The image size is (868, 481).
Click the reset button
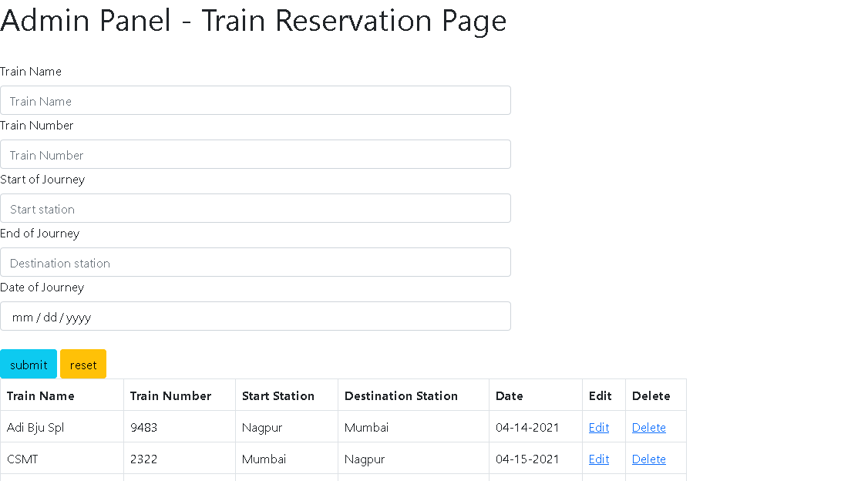point(82,364)
